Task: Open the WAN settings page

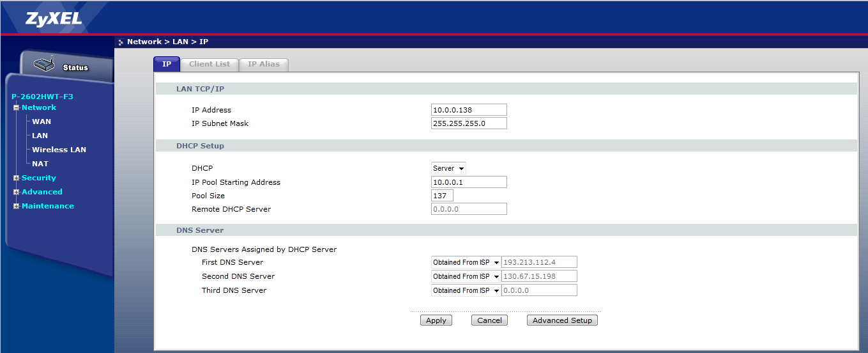Action: (x=42, y=122)
